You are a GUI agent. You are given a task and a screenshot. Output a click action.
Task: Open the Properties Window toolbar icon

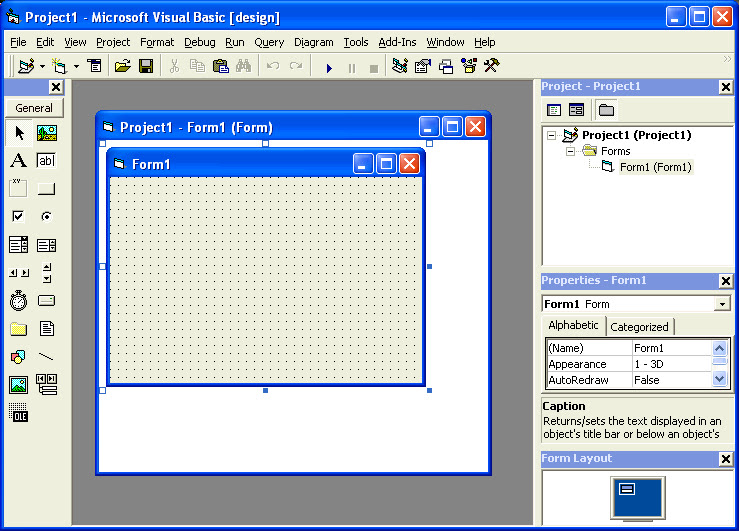[423, 66]
